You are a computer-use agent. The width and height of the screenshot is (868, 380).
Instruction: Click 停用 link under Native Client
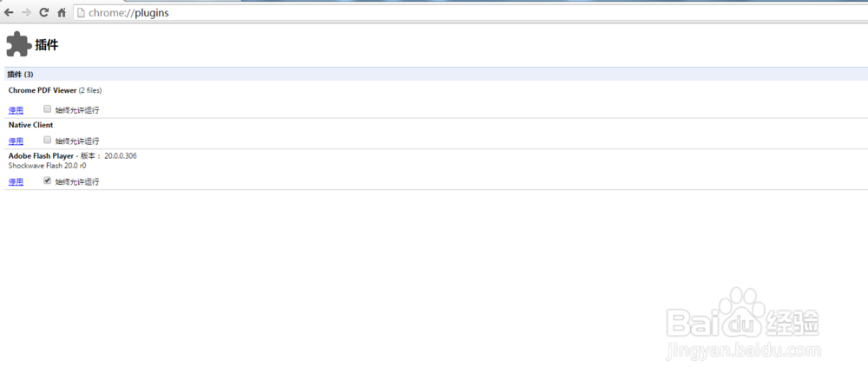click(x=16, y=141)
